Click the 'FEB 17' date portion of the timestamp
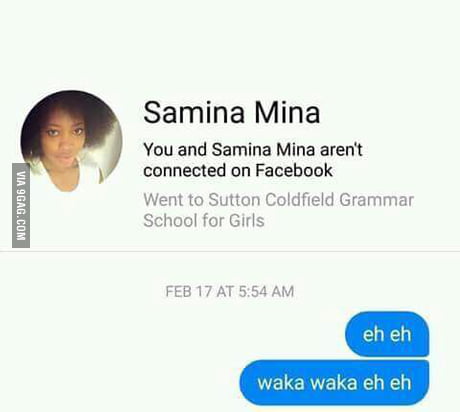 188,291
